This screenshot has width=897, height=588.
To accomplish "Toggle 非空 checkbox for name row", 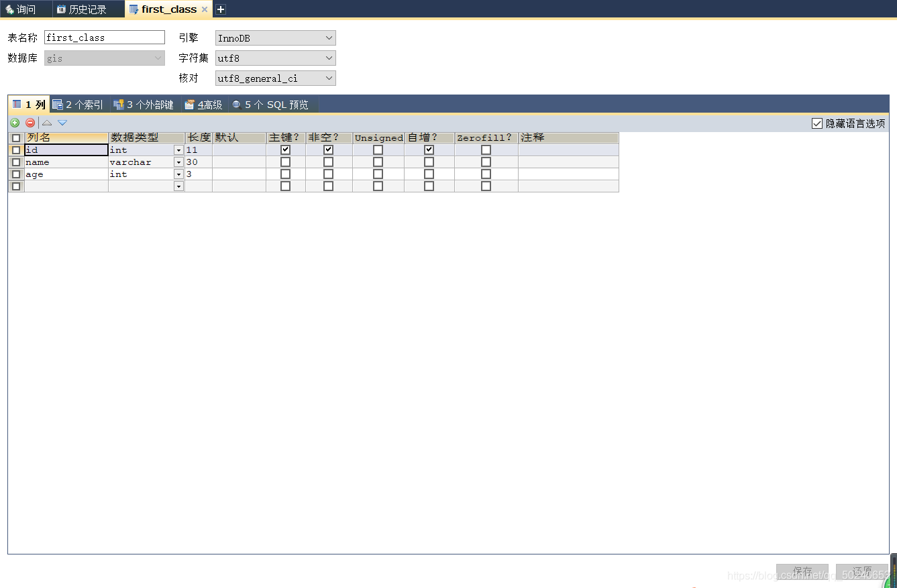I will [329, 162].
